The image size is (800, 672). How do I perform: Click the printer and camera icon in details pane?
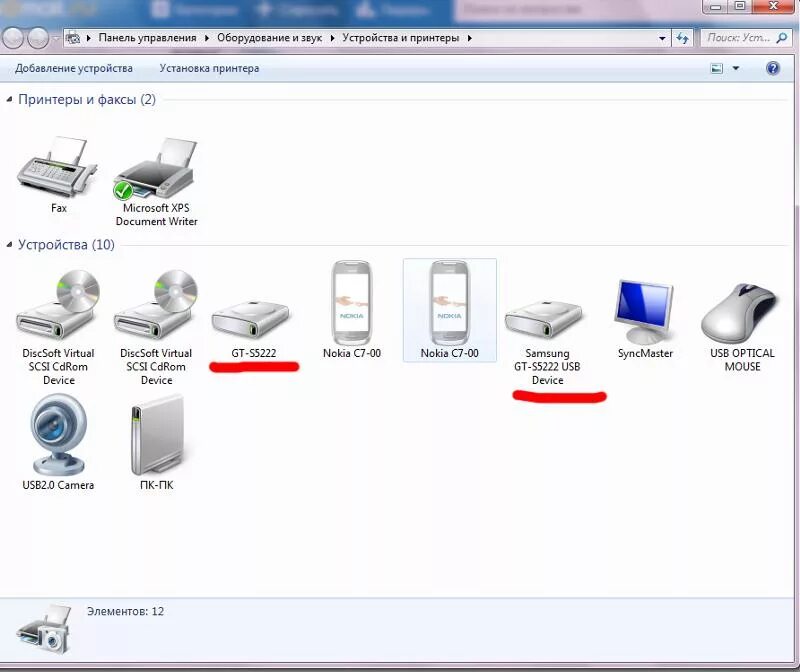43,629
